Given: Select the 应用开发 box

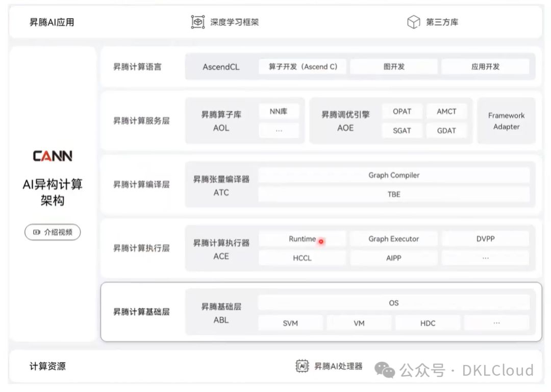Looking at the screenshot, I should pyautogui.click(x=485, y=66).
